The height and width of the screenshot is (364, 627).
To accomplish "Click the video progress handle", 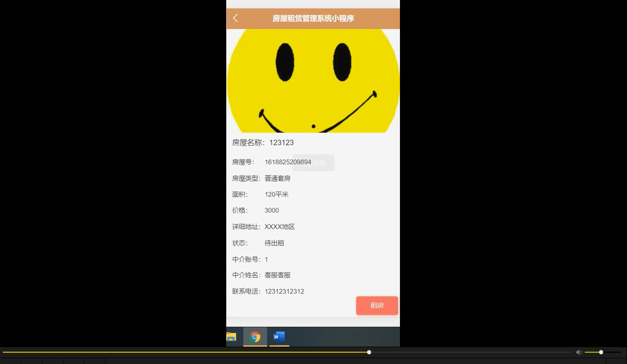I will click(369, 352).
